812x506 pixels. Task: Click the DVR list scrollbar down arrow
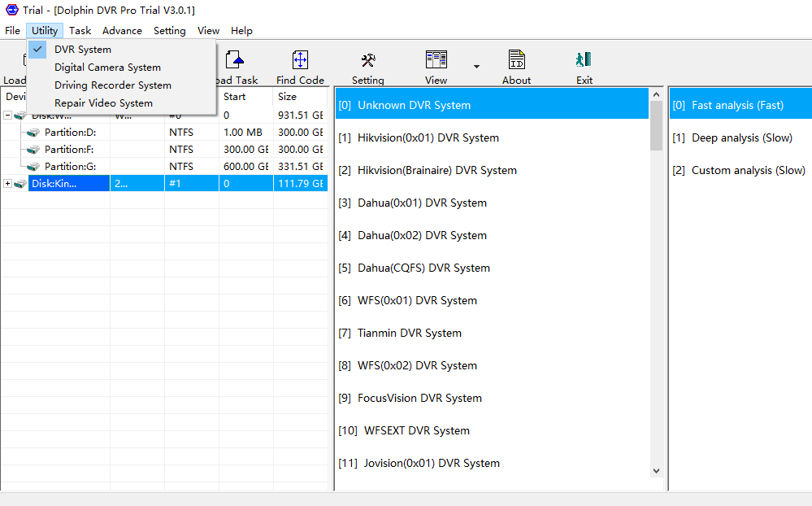click(x=656, y=471)
